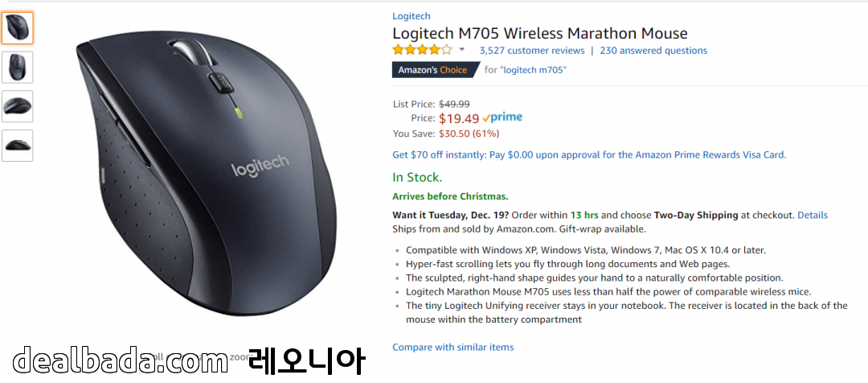Viewport: 868px width, 383px height.
Task: Click the Two-Day Shipping text
Action: click(x=696, y=216)
